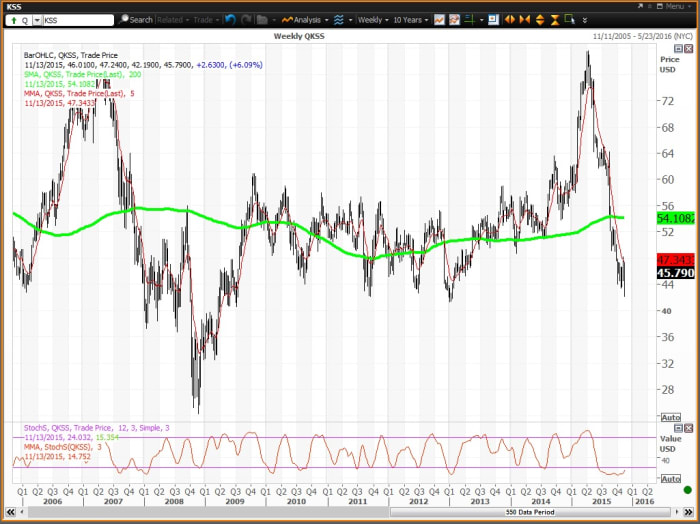
Task: Toggle Auto scale on stochastic value axis
Action: [x=670, y=478]
